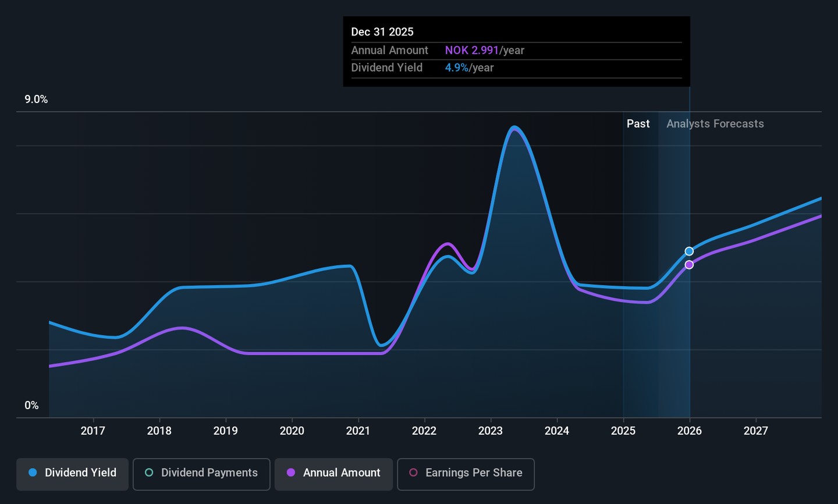Jump to 2027 on the x-axis

[755, 431]
